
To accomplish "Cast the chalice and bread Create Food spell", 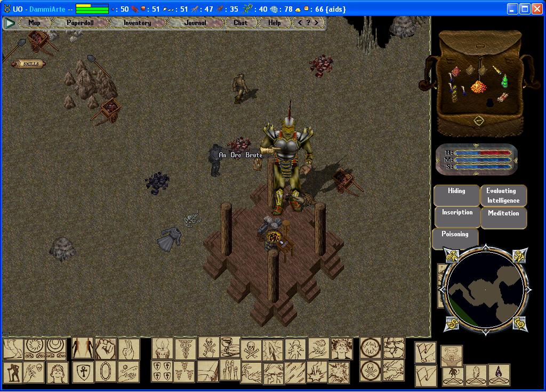I will (230, 347).
